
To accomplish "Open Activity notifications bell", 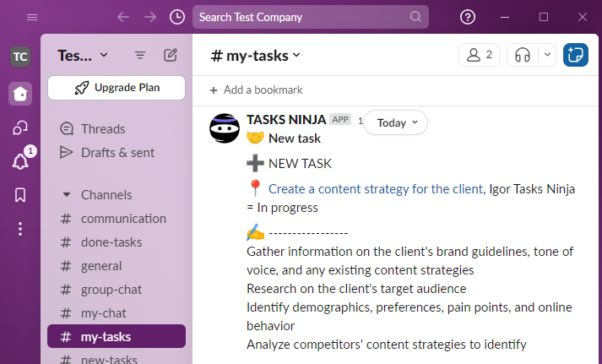I will (x=20, y=161).
